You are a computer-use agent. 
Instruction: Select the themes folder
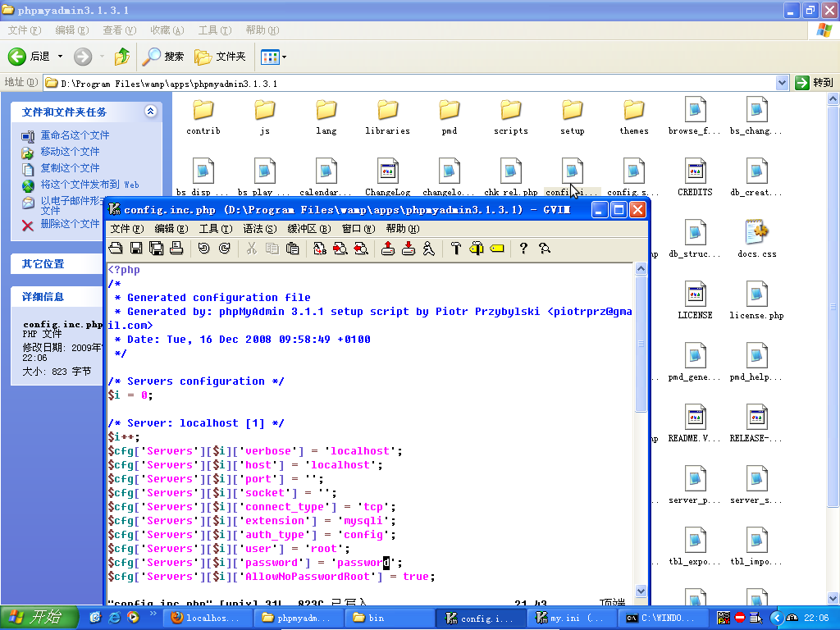pos(634,117)
